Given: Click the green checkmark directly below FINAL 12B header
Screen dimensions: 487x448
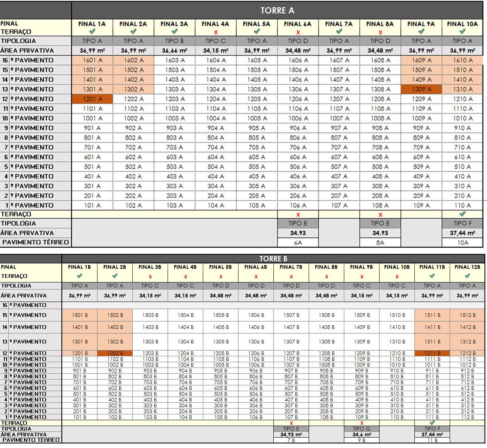Looking at the screenshot, I should 468,276.
